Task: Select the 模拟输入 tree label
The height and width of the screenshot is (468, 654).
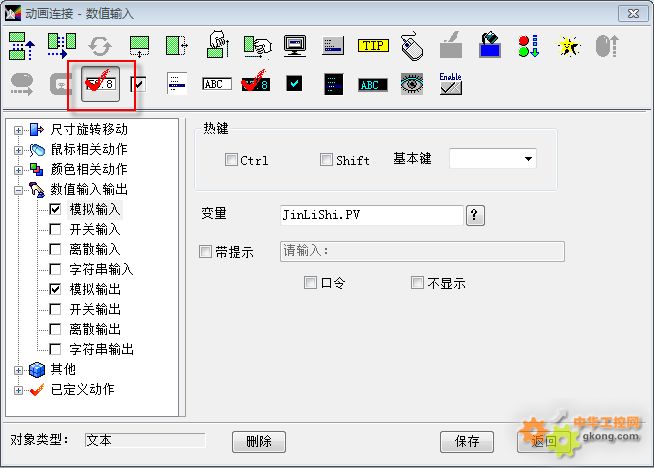Action: point(95,209)
